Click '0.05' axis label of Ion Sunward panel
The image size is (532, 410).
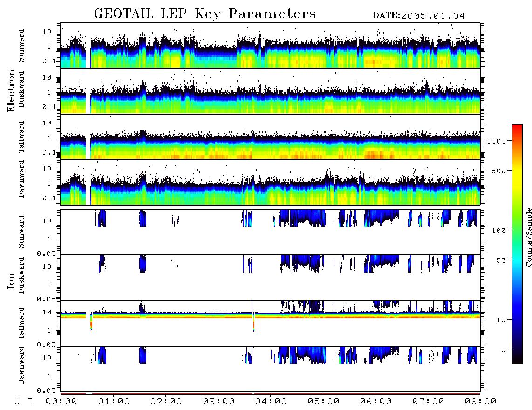click(x=46, y=253)
